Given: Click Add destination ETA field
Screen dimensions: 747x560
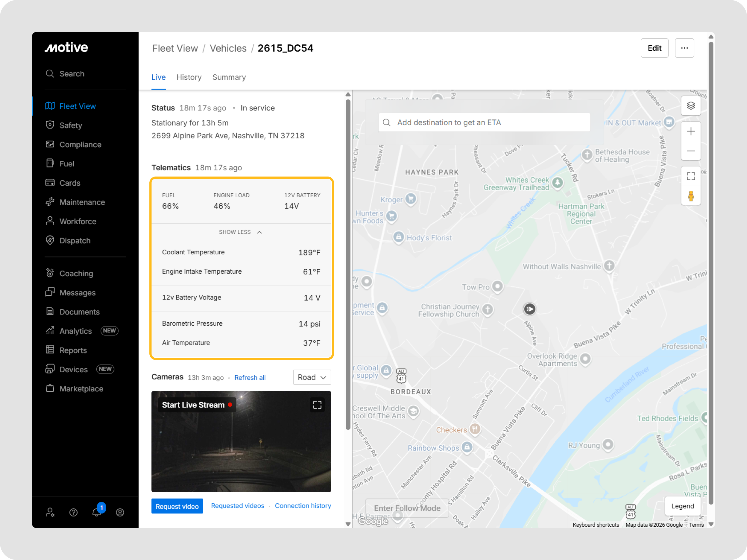Looking at the screenshot, I should point(484,122).
